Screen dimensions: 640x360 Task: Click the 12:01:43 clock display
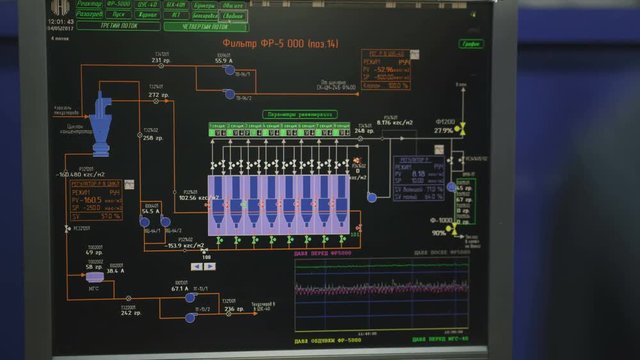[x=61, y=22]
